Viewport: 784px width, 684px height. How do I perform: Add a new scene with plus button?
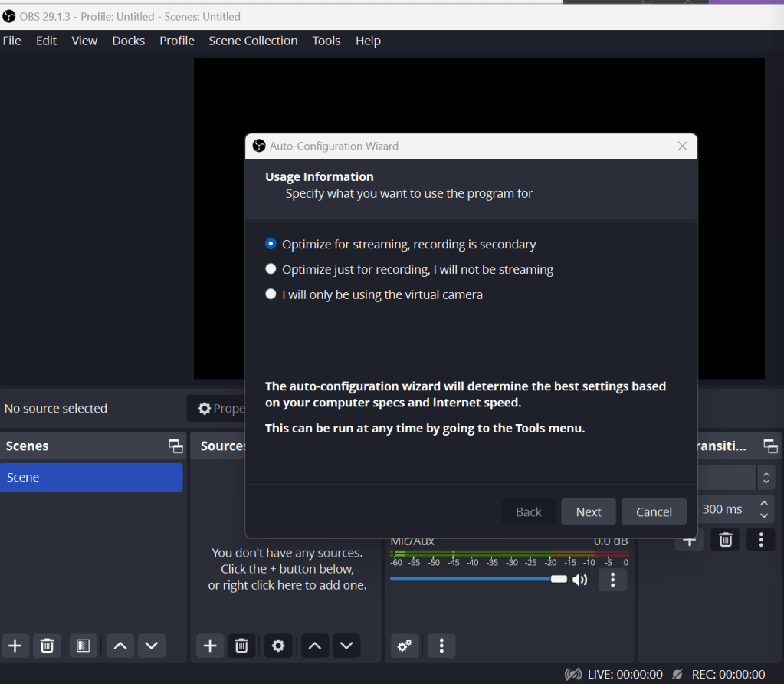point(15,646)
